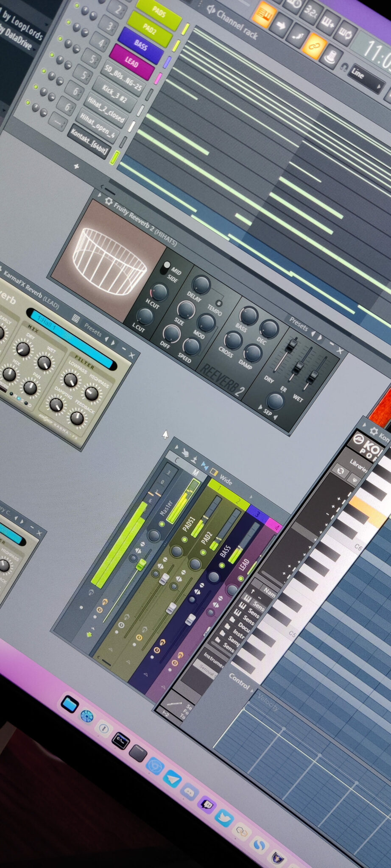Click the Kontakt library refresh icon
391x868 pixels.
(340, 470)
